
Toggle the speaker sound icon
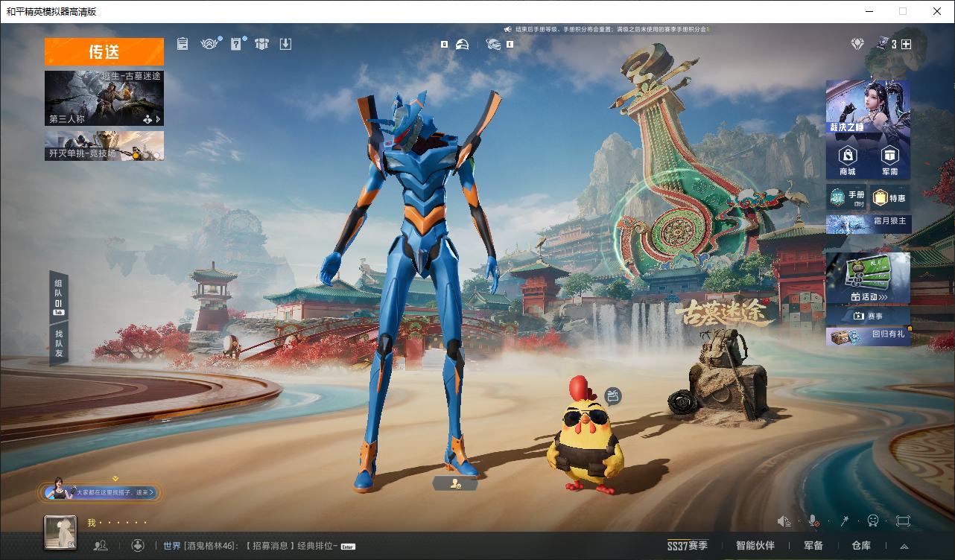[784, 521]
